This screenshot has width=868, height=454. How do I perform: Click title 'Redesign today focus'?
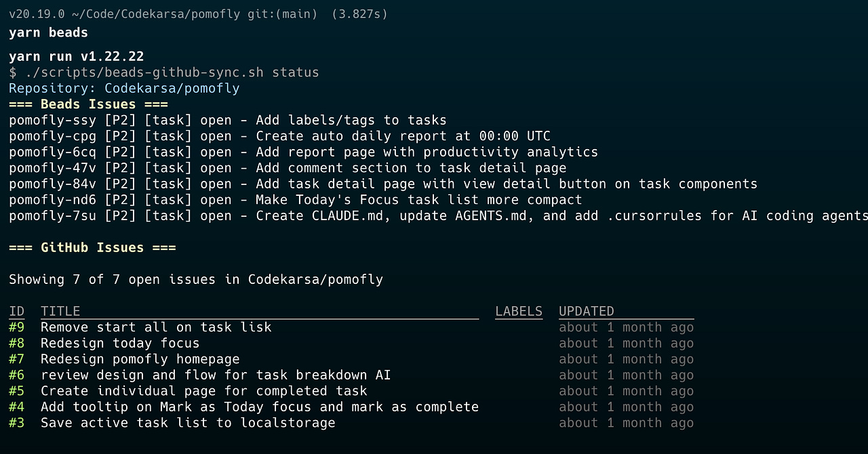(x=120, y=344)
